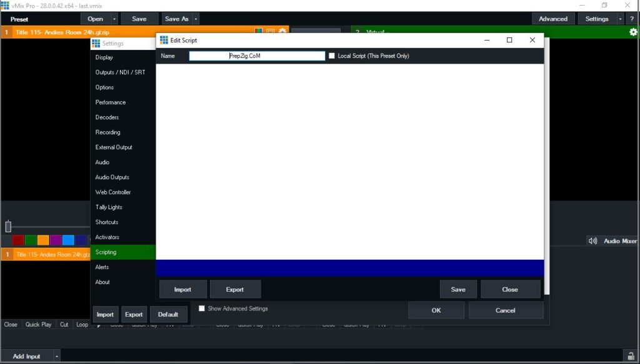Open Alerts settings page
640x364 pixels.
[x=123, y=267]
